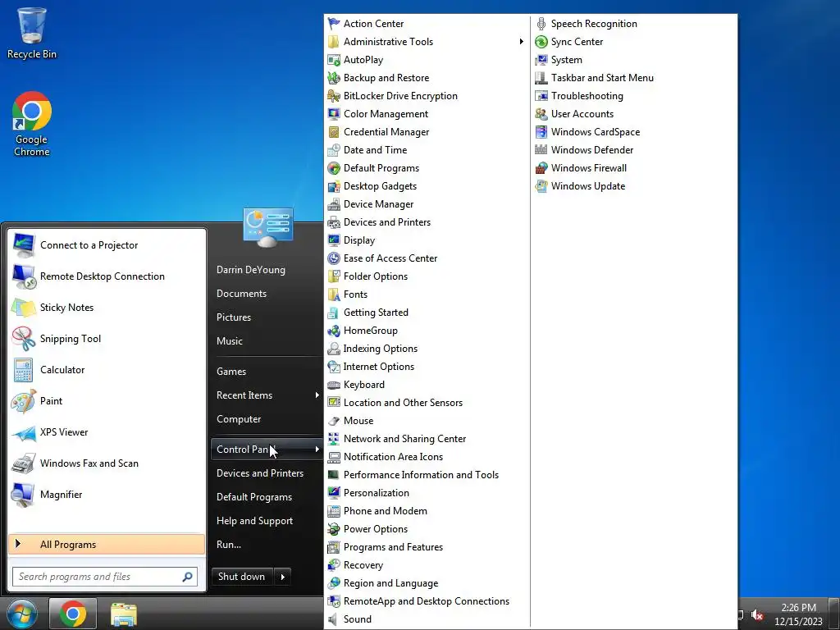This screenshot has width=840, height=630.
Task: Open Windows Defender castle icon
Action: tap(541, 150)
